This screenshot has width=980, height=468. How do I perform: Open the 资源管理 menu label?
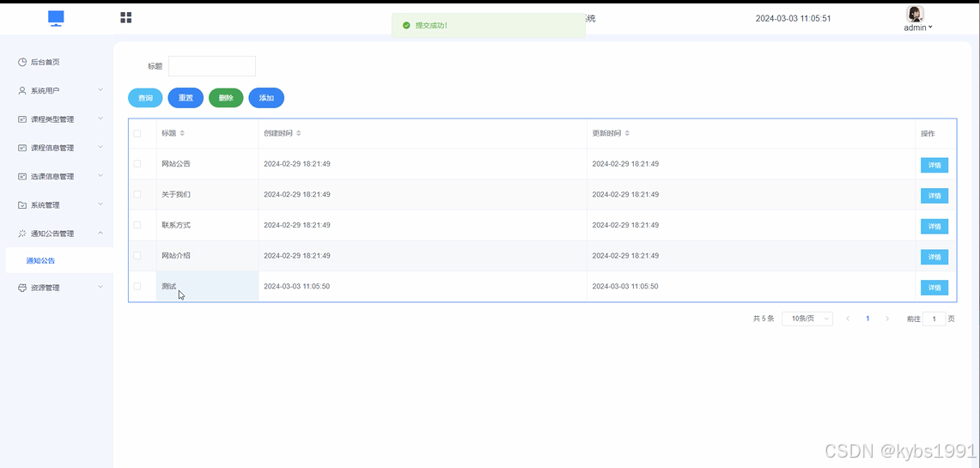click(45, 288)
